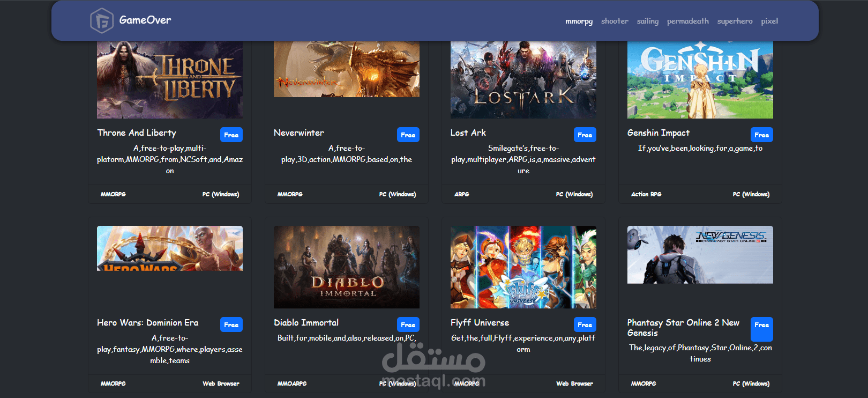
Task: Open the Lost Ark thumbnail image
Action: 523,80
